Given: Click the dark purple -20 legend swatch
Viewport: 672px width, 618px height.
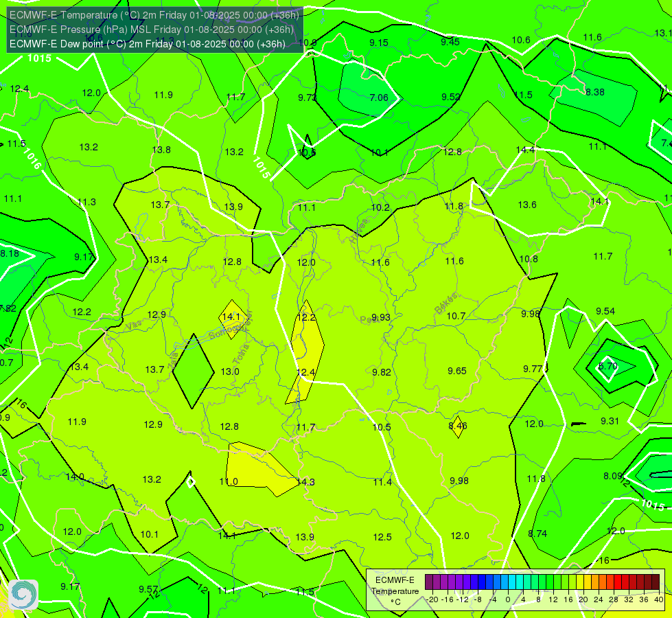Looking at the screenshot, I should pos(429,582).
